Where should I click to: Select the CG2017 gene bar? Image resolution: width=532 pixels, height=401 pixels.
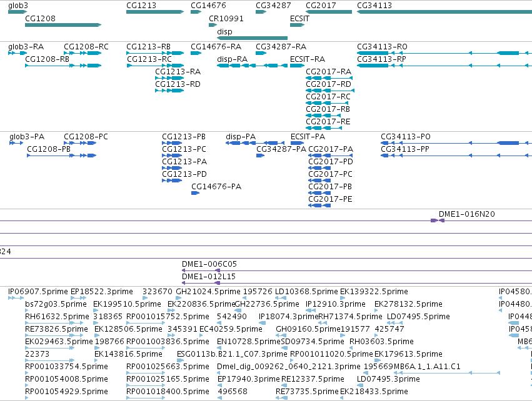[329, 12]
